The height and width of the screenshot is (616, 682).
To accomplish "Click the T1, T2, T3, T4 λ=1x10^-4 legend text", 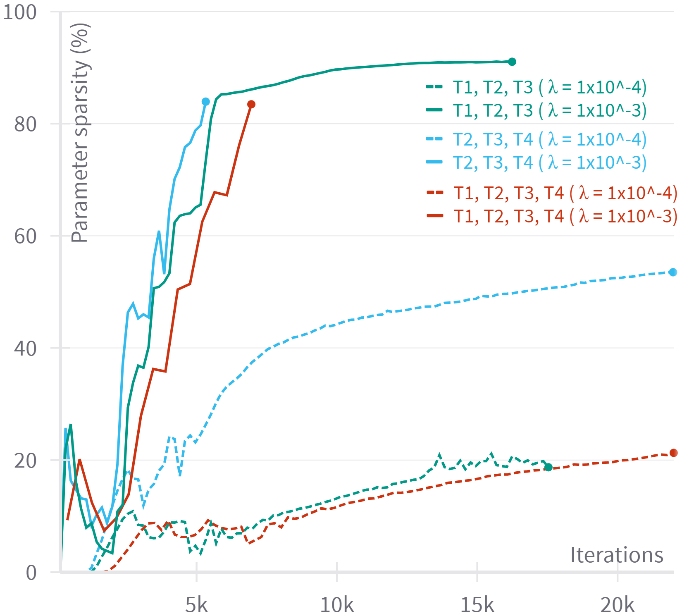I will (565, 193).
